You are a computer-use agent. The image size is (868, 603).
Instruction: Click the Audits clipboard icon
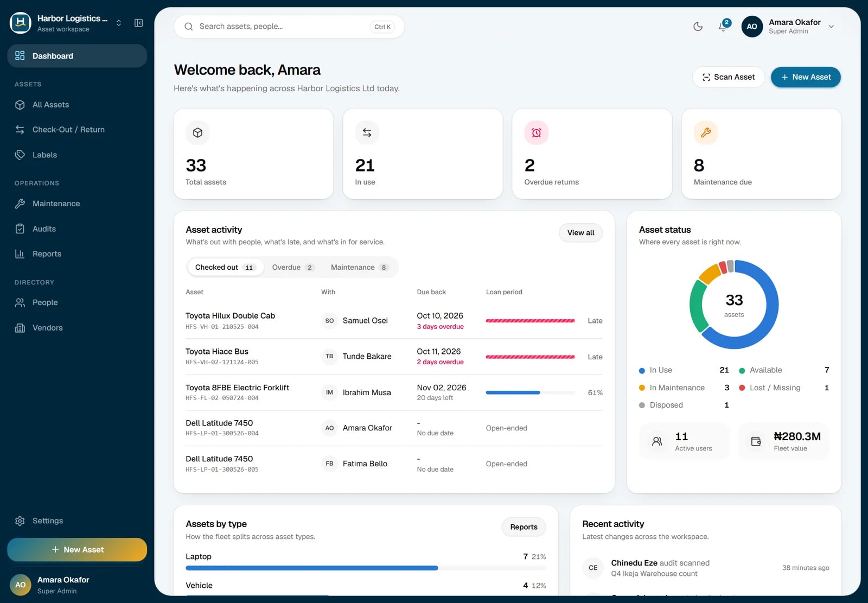(x=20, y=228)
